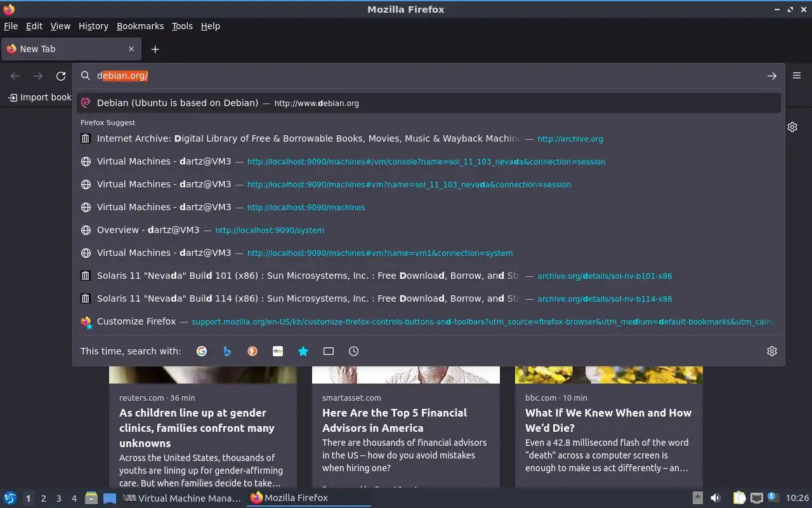Switch to workspace 3 in pager
This screenshot has height=508, width=812.
(58, 498)
